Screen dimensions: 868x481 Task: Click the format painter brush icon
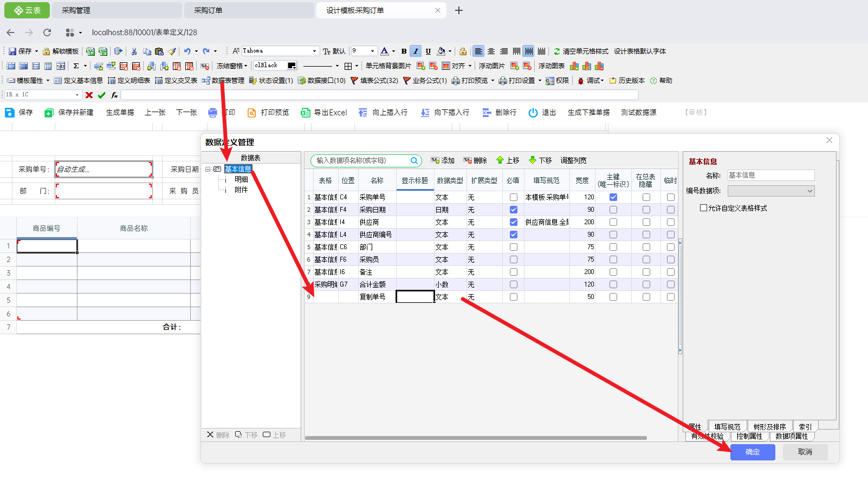pos(172,51)
